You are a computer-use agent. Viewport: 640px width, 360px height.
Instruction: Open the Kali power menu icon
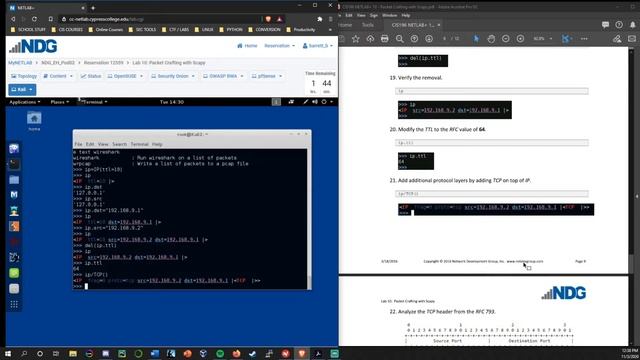(x=324, y=102)
